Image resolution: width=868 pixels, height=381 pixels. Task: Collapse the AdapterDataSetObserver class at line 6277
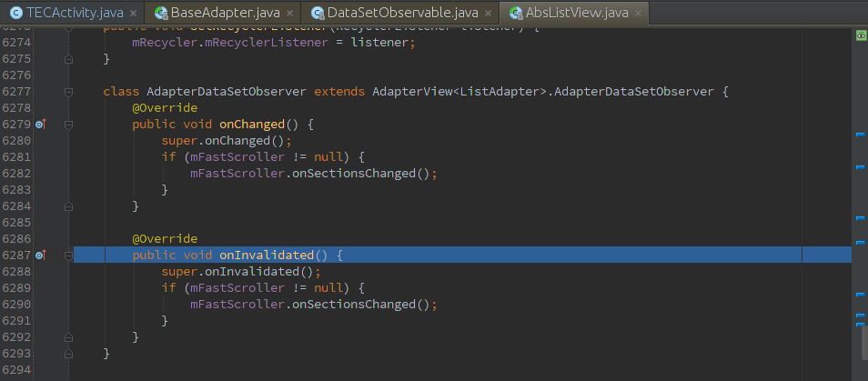point(68,92)
